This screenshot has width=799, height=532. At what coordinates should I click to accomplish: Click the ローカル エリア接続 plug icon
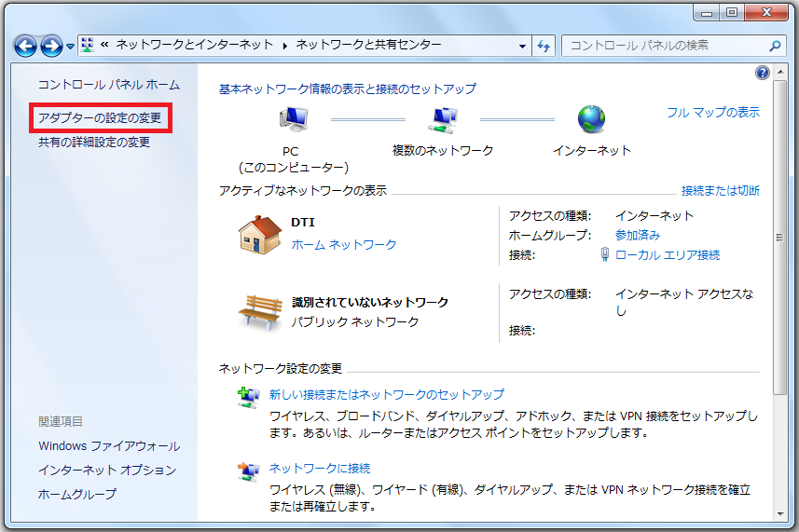tap(604, 254)
